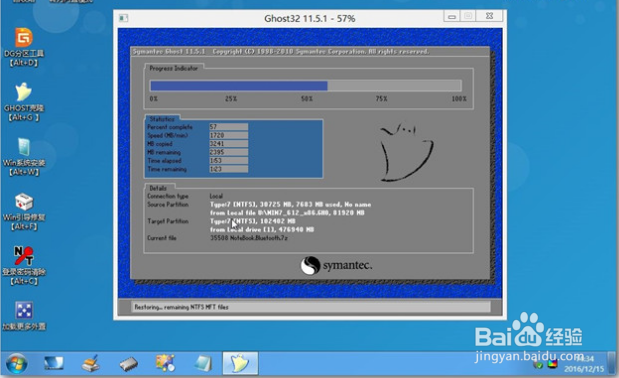Select the MB copied value 3241

[x=229, y=144]
